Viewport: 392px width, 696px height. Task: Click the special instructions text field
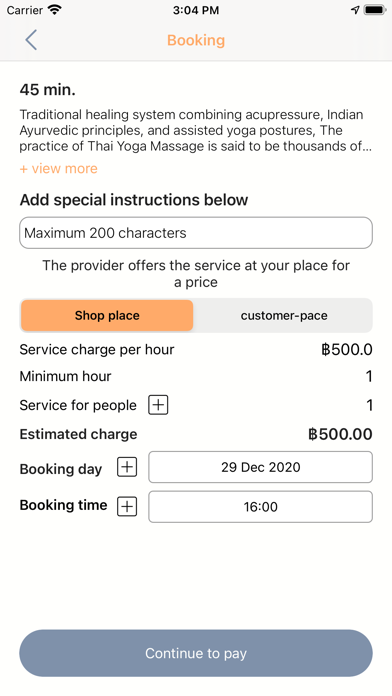(196, 233)
